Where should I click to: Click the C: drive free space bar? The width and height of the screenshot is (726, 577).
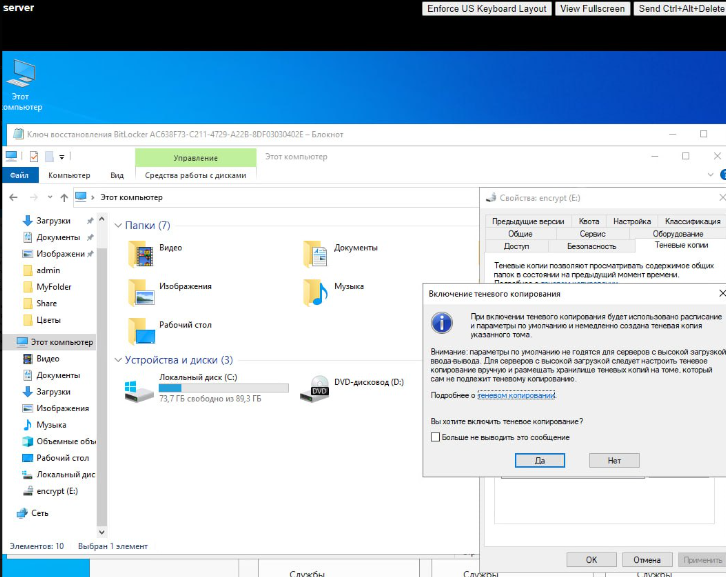tap(224, 388)
